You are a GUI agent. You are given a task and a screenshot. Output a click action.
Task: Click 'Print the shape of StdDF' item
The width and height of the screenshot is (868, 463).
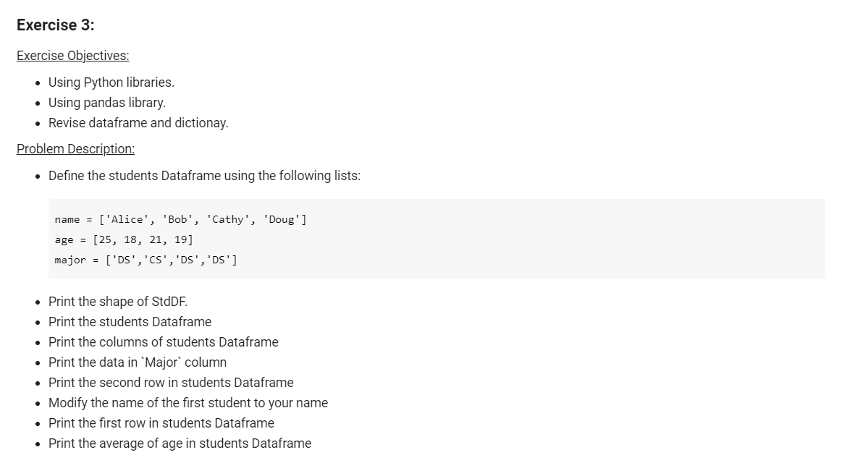click(118, 302)
